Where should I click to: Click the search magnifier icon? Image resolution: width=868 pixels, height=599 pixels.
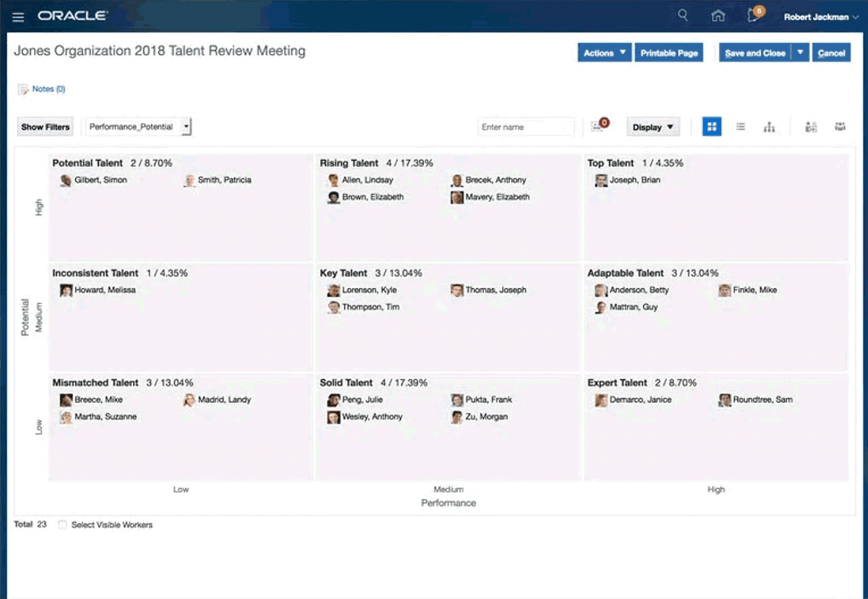click(682, 16)
